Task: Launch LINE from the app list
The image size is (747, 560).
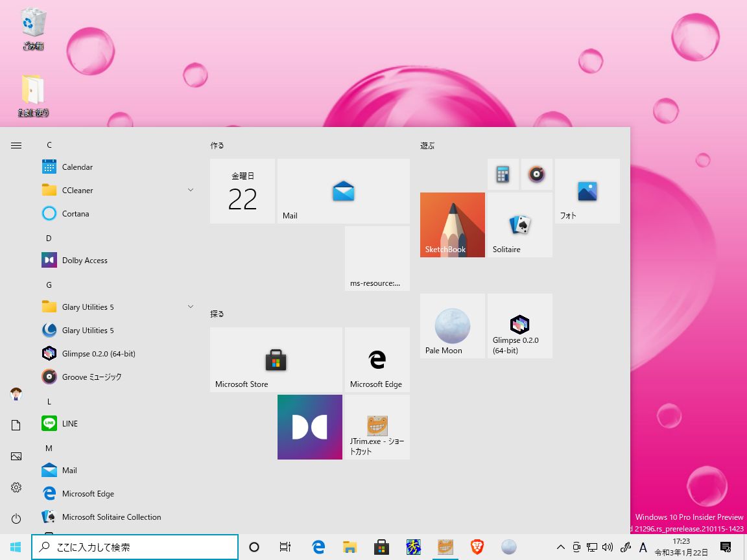Action: tap(117, 423)
